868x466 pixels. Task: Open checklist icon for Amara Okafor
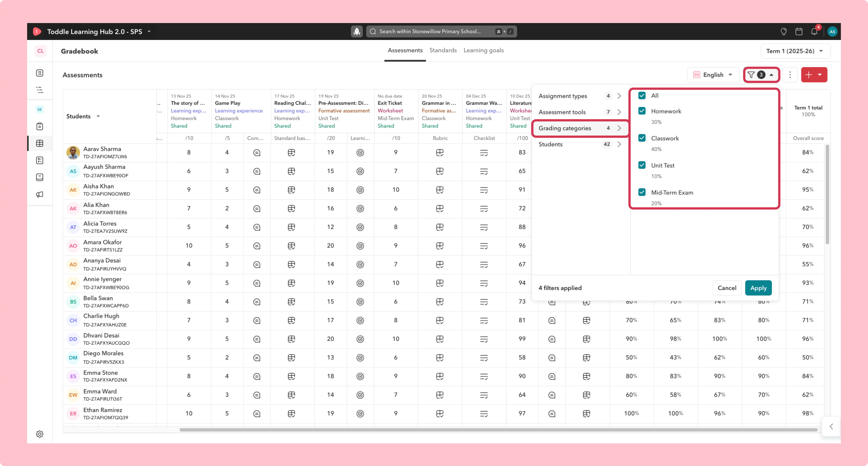(484, 246)
